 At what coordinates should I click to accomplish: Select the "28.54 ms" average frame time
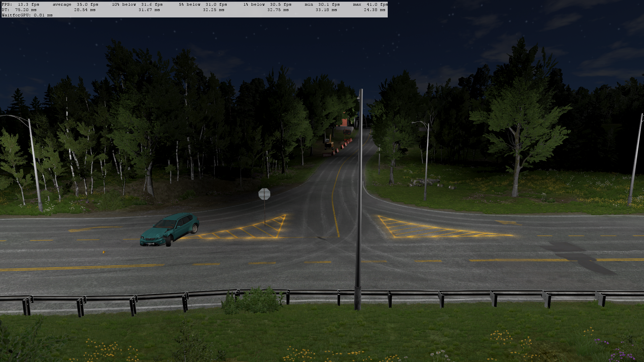click(85, 10)
